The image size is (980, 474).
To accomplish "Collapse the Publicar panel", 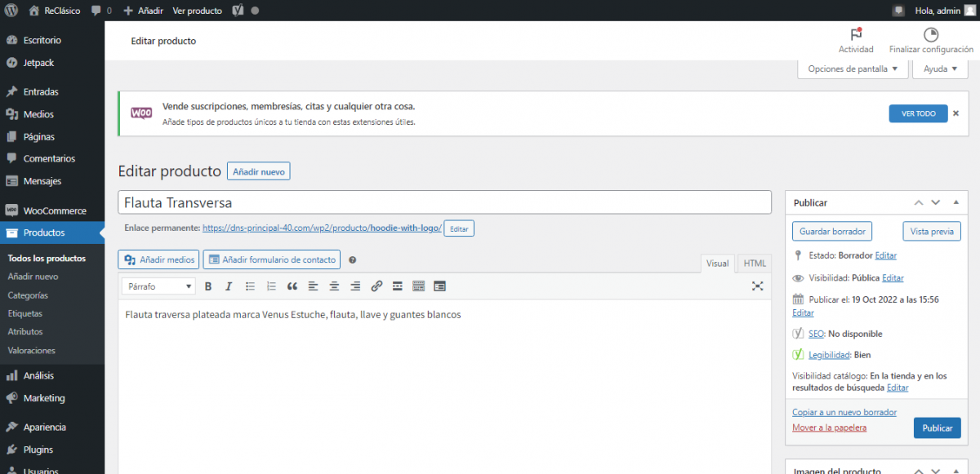I will tap(956, 202).
